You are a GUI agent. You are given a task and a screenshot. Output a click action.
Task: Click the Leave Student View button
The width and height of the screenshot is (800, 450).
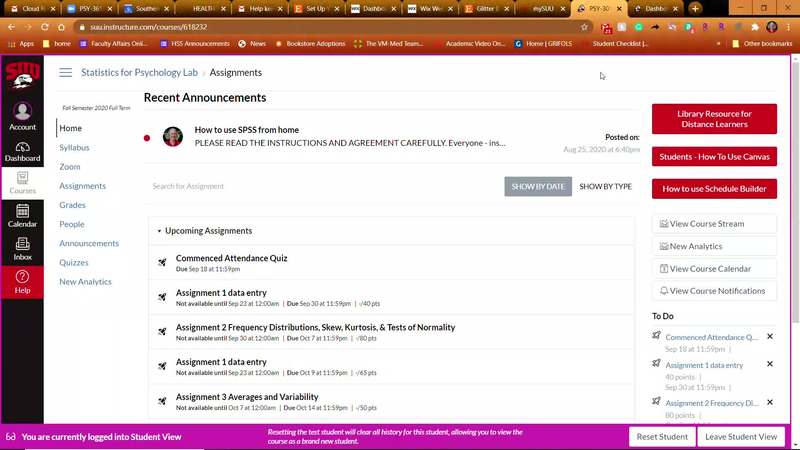click(740, 437)
